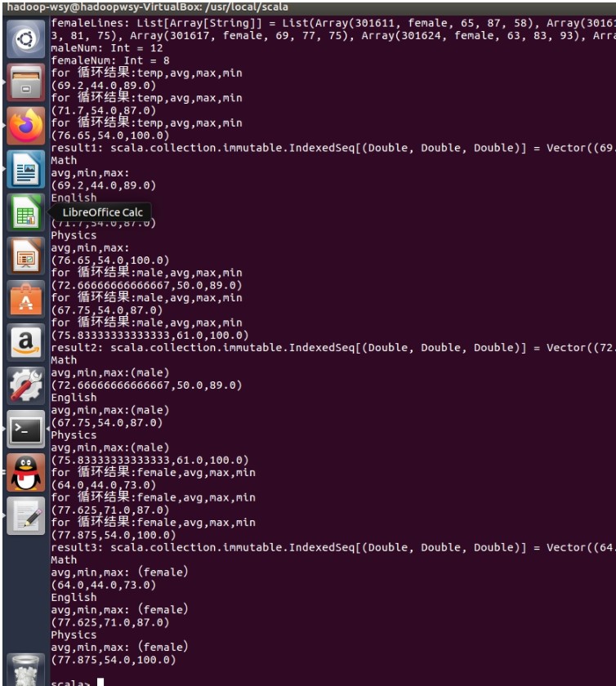Open LibreOffice Writer from the dock

[26, 169]
